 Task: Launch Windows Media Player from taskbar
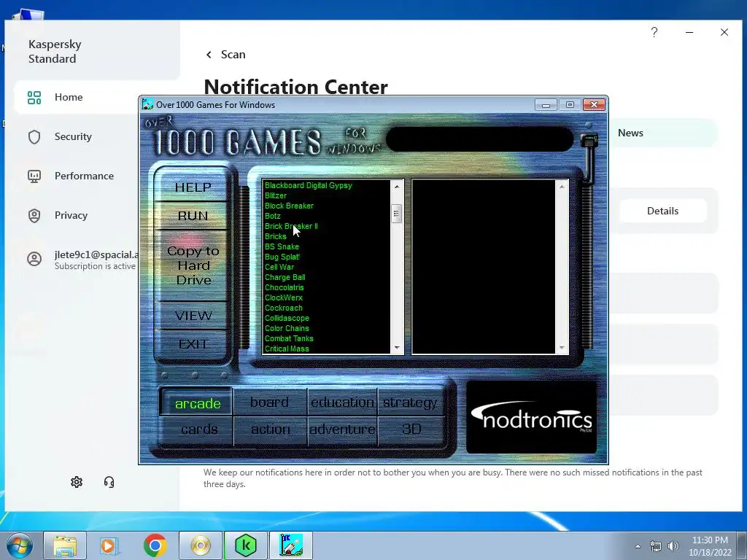point(109,545)
